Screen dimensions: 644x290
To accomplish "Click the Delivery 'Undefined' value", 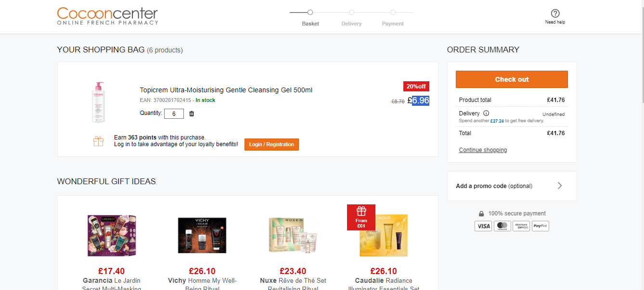I will coord(554,114).
